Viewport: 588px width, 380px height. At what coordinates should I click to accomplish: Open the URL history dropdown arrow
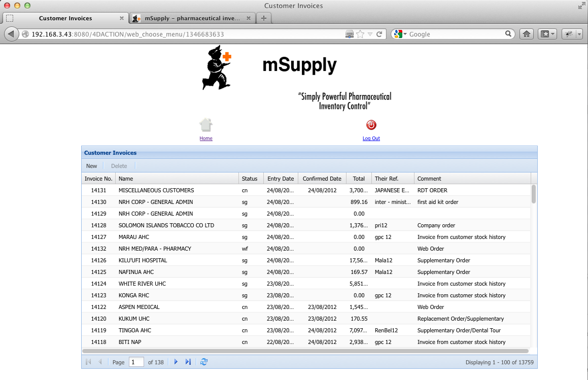point(370,34)
